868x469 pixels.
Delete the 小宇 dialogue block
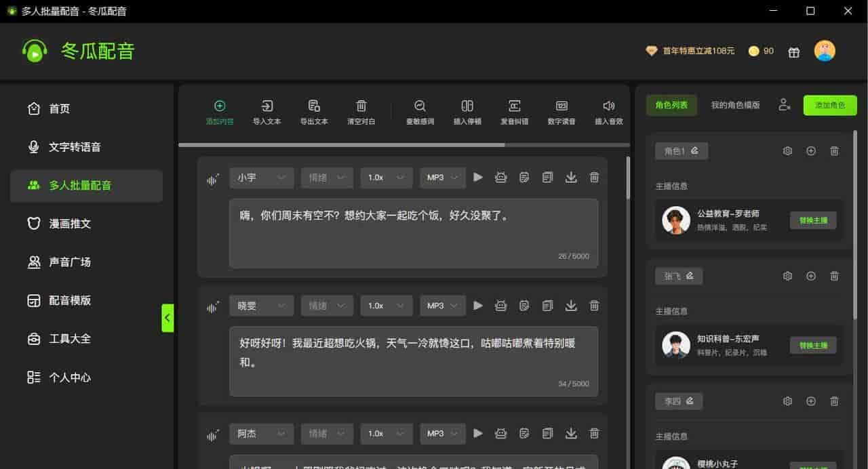(594, 177)
